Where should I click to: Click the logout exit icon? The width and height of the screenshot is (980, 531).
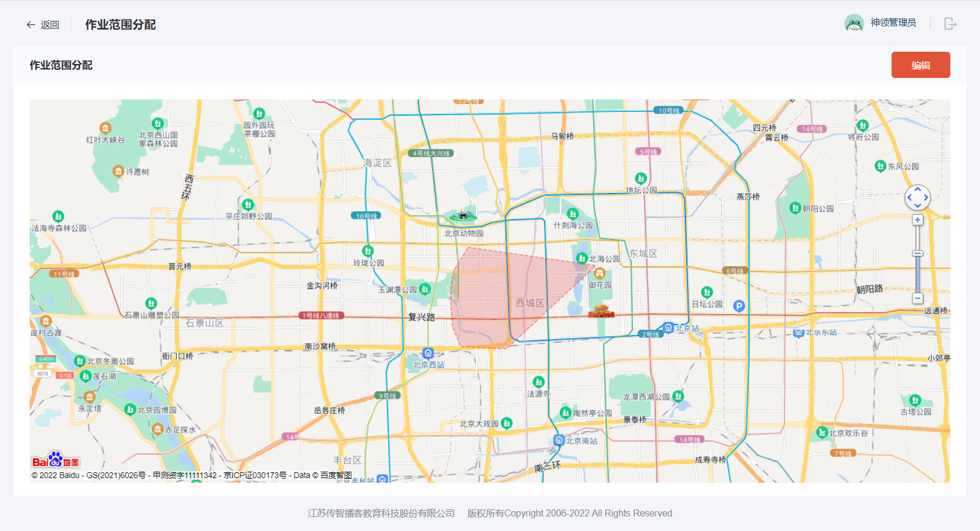pos(950,23)
